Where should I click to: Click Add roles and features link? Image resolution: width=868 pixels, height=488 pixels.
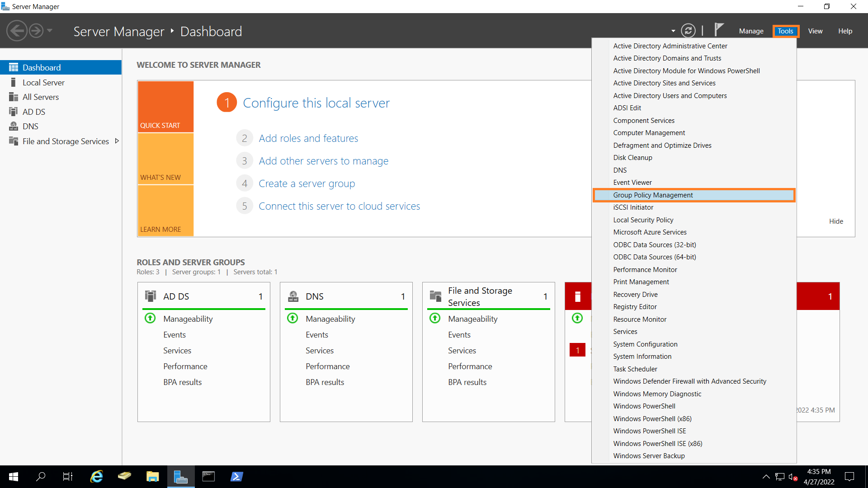point(308,138)
